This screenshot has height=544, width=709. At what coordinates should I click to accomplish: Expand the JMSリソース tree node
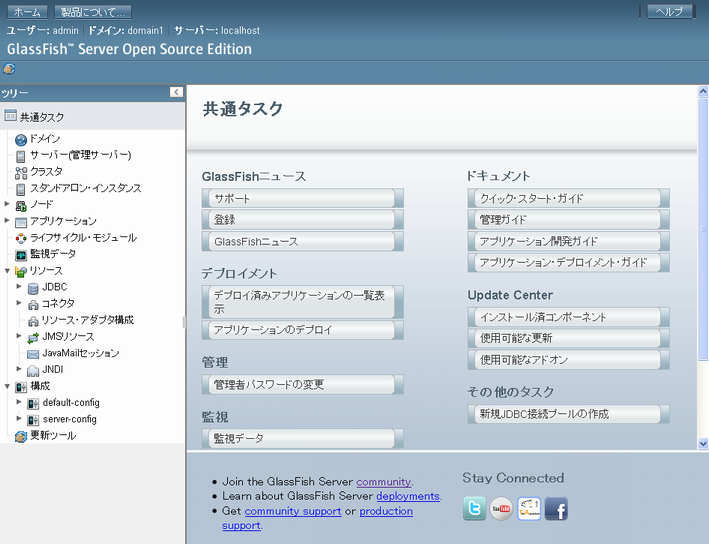pyautogui.click(x=19, y=336)
